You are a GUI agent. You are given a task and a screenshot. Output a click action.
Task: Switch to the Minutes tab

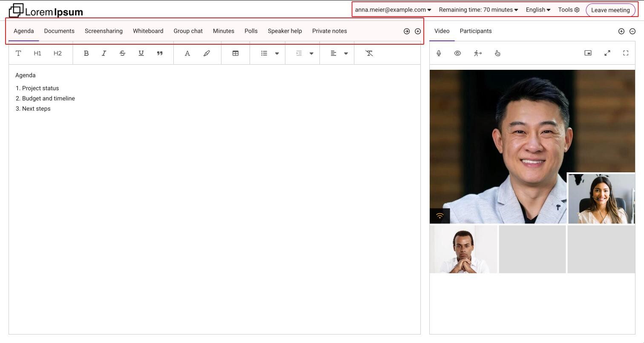(224, 31)
